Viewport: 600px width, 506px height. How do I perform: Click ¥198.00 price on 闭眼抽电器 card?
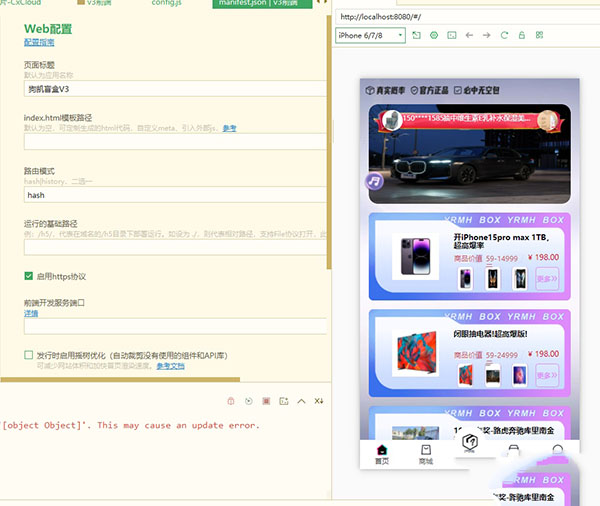543,354
